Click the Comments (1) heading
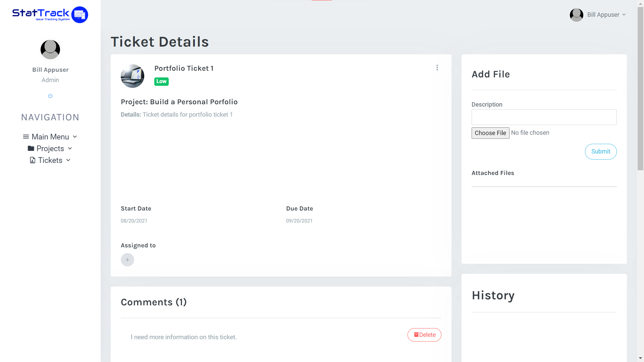 (154, 302)
